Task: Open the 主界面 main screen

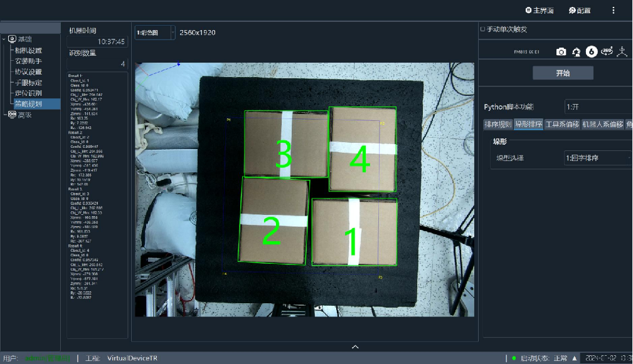Action: 540,11
